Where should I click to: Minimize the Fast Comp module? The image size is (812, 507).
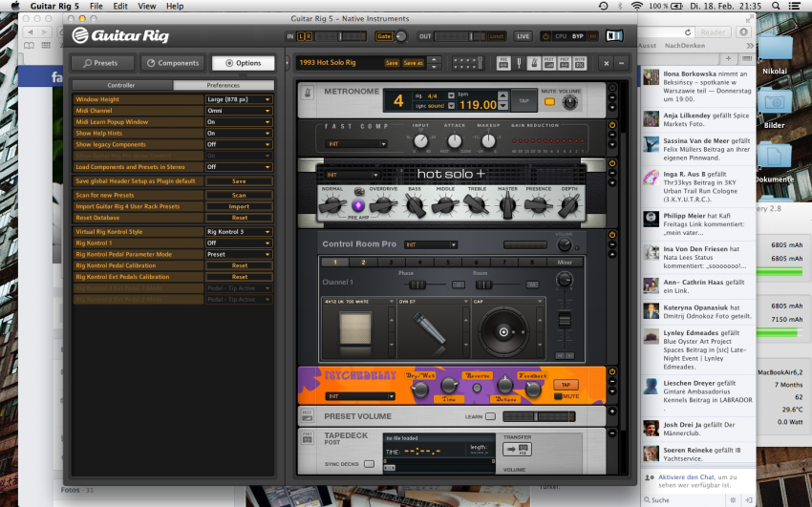tap(612, 135)
